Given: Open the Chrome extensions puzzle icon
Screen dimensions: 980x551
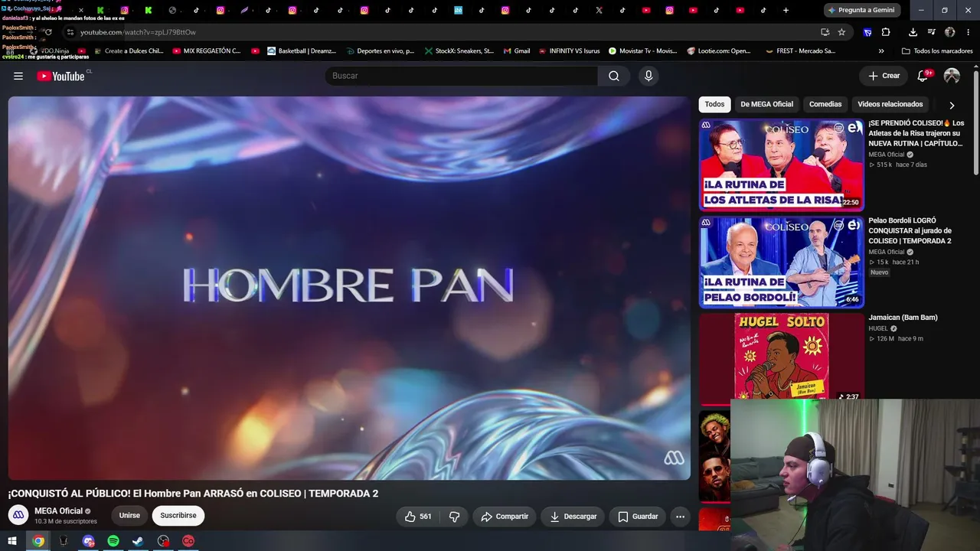Looking at the screenshot, I should [886, 32].
